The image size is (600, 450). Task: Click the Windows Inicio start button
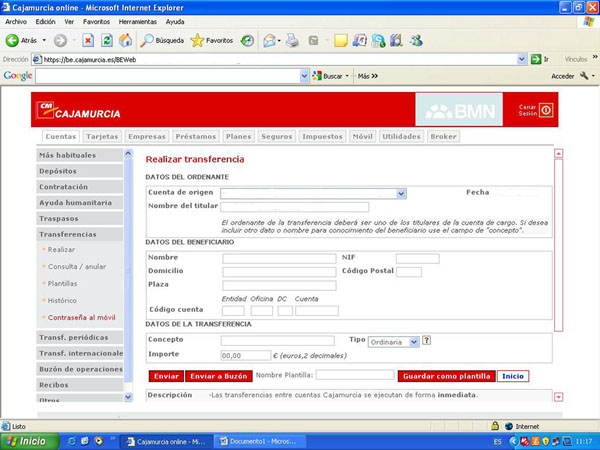tap(30, 441)
